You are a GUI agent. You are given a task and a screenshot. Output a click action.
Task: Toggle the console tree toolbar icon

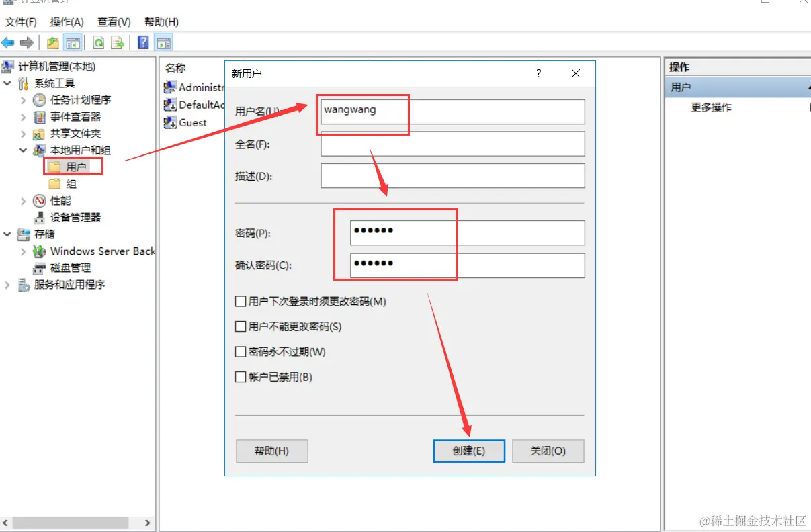click(x=73, y=43)
